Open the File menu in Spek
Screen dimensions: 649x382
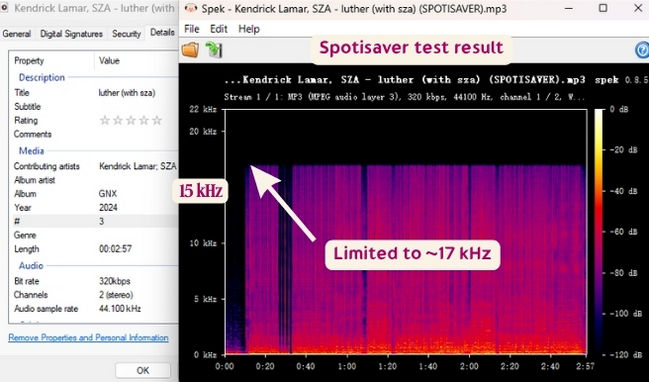click(192, 29)
